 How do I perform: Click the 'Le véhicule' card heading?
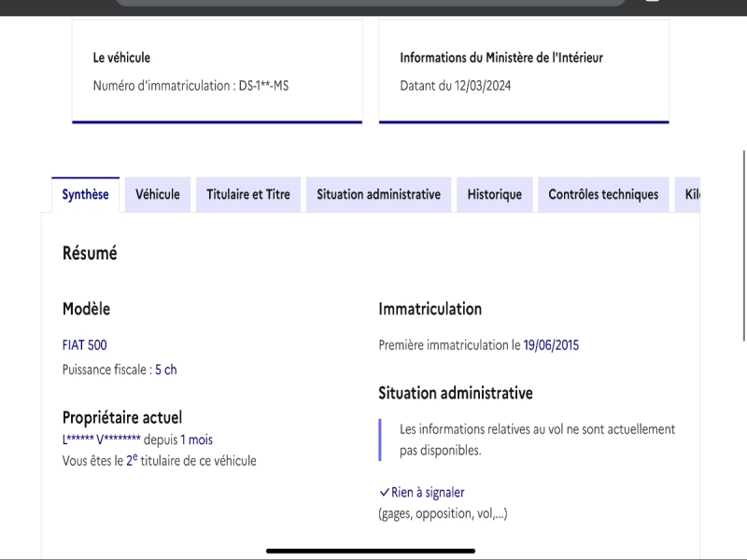pyautogui.click(x=121, y=58)
